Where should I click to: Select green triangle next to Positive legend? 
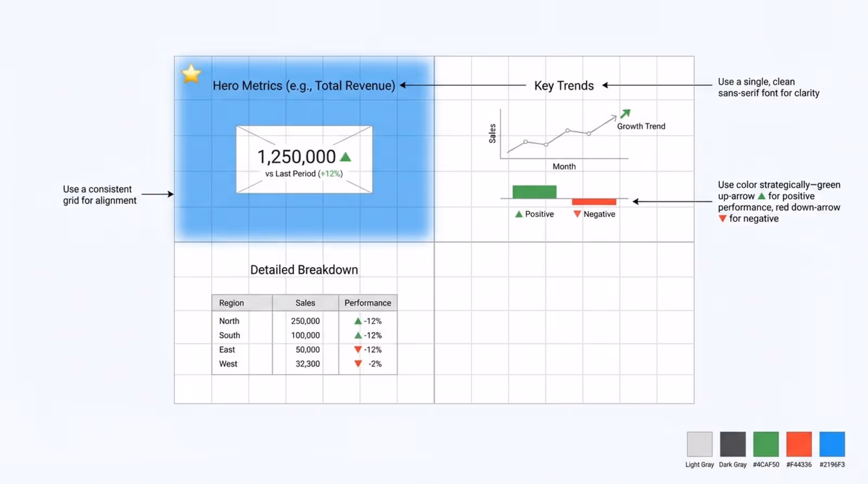519,214
